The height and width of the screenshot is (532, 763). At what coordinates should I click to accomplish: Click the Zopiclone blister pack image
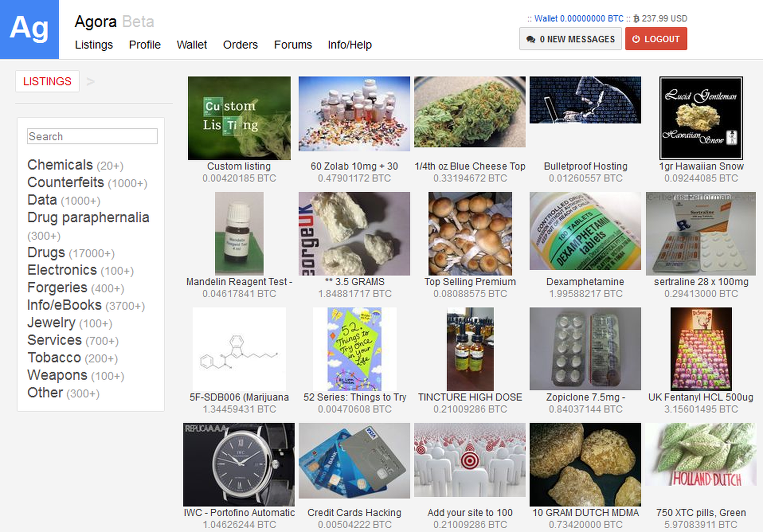point(585,349)
